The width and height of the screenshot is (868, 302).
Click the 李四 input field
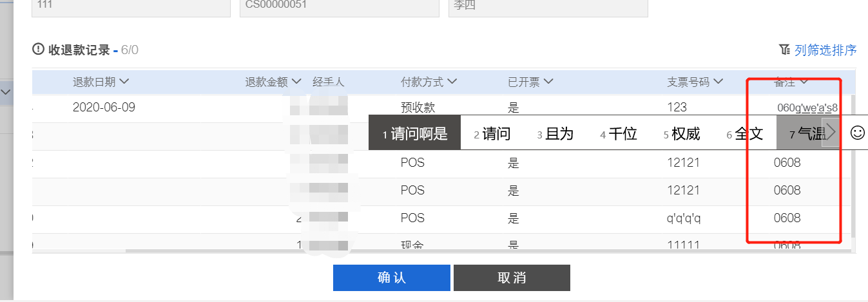click(548, 7)
